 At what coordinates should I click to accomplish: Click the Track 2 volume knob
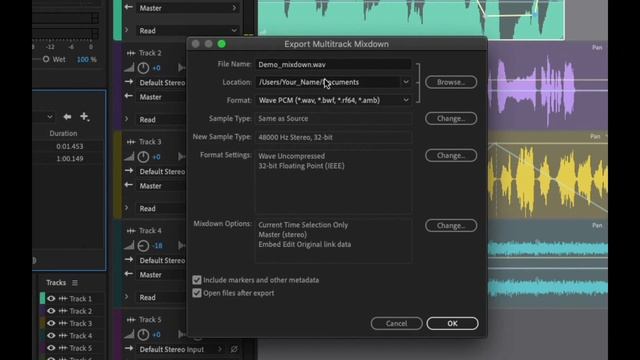(x=143, y=68)
